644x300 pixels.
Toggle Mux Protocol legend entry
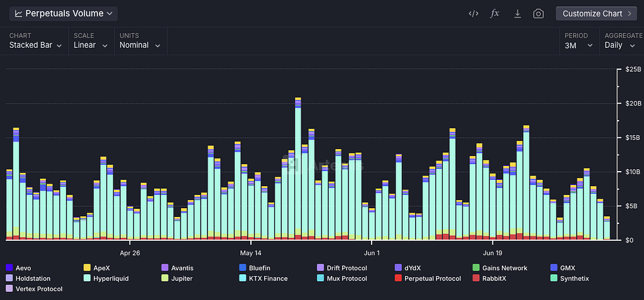click(341, 278)
